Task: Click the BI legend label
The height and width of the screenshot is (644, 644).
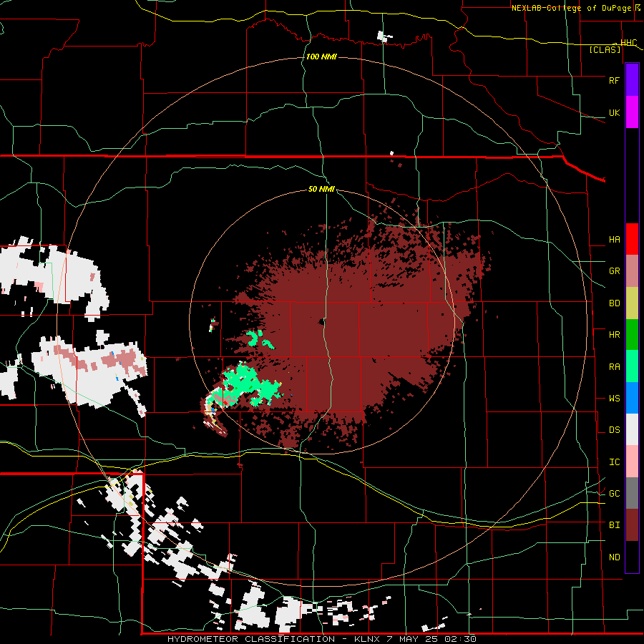Action: pyautogui.click(x=614, y=525)
